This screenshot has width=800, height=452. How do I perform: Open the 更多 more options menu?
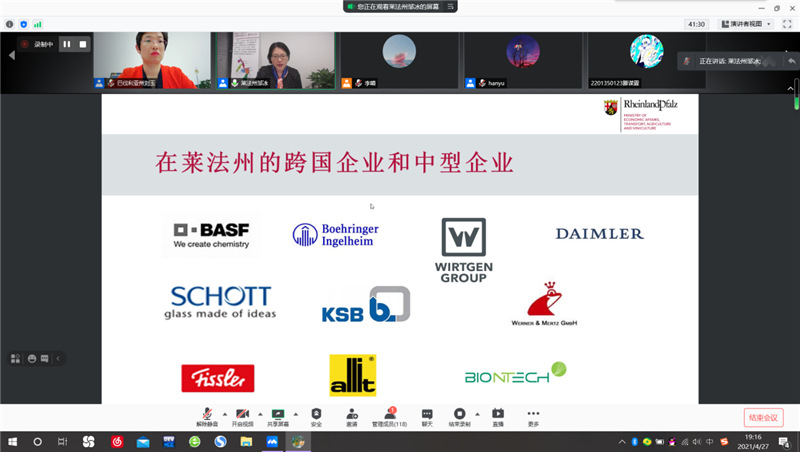pos(533,413)
